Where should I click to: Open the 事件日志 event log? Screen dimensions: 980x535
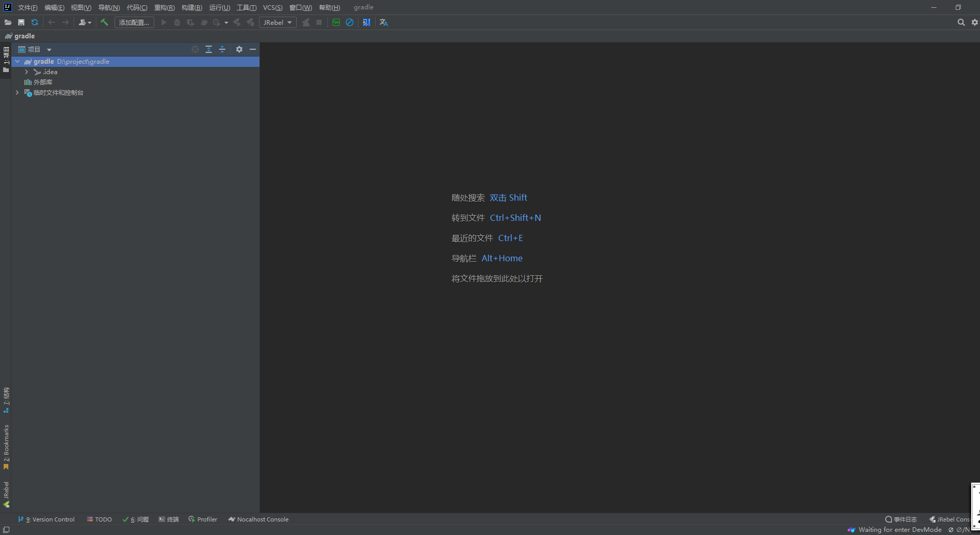901,519
